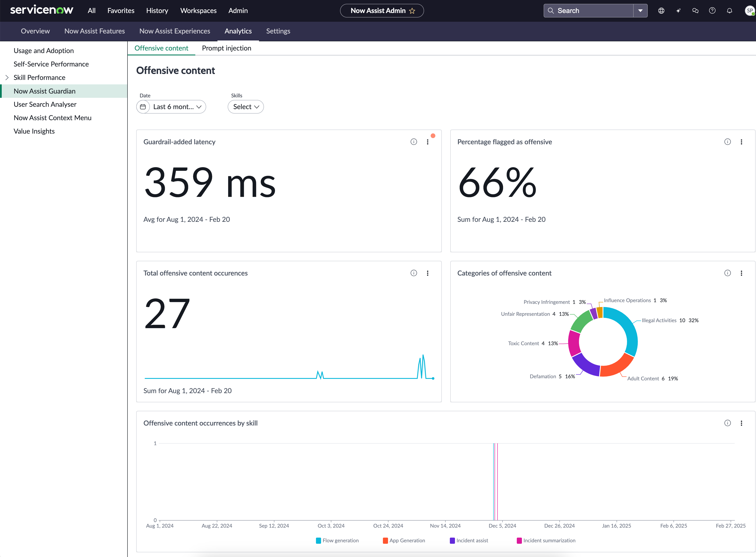Switch to the Prompt injection sub-tab
756x557 pixels.
pos(226,48)
